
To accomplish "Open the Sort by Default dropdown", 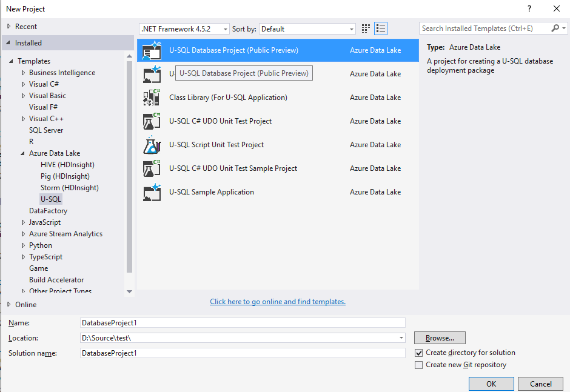I will [x=350, y=28].
